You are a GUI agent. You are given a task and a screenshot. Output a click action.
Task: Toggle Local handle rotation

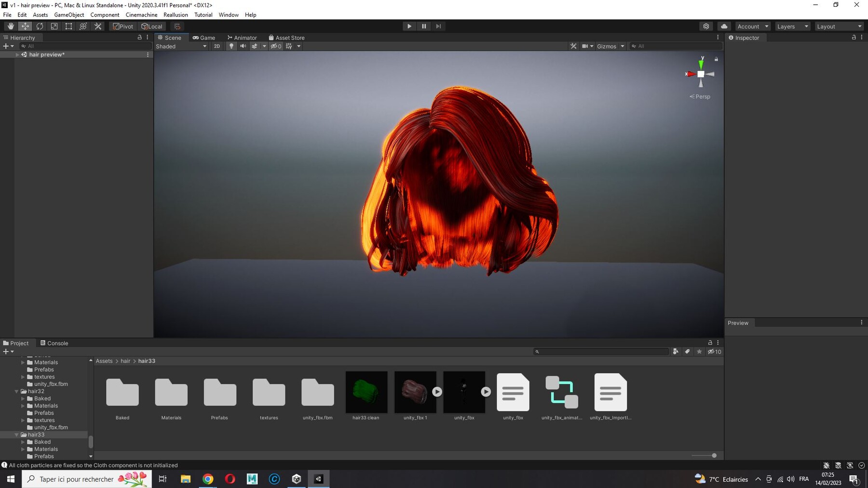(x=152, y=26)
